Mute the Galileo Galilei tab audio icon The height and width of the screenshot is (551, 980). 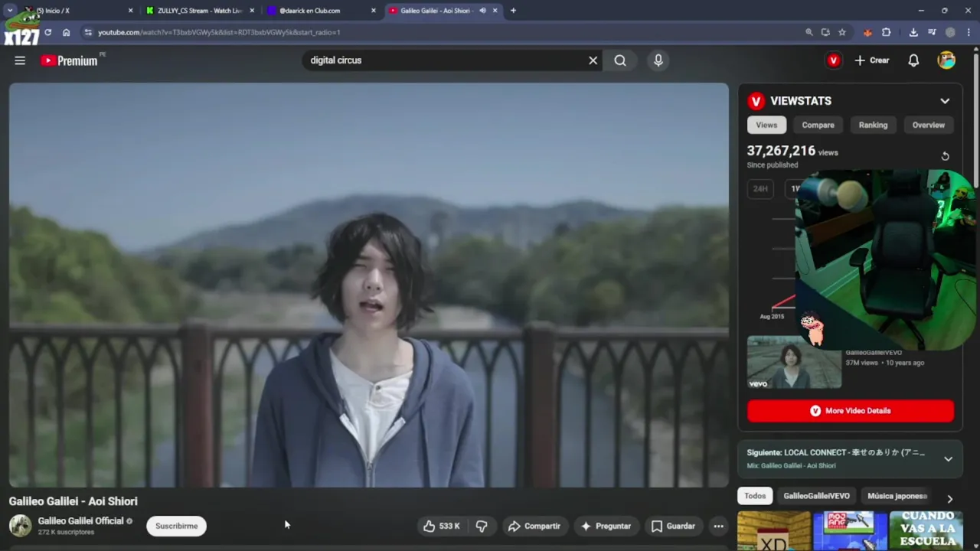[x=482, y=11]
